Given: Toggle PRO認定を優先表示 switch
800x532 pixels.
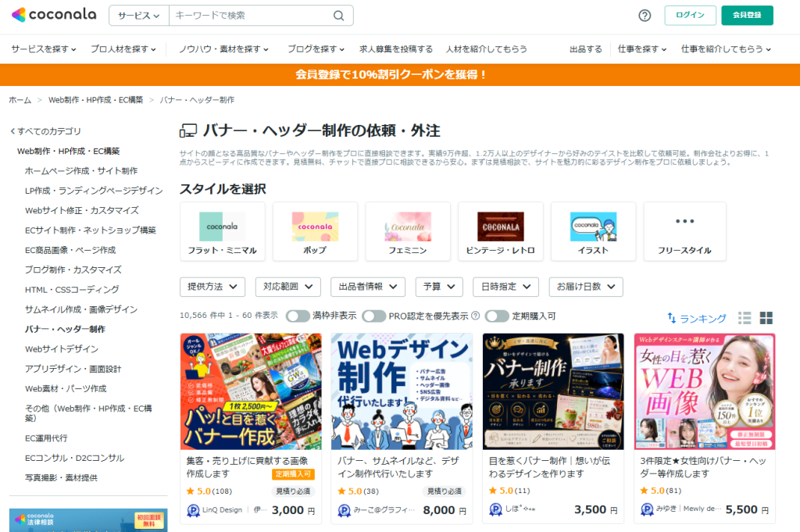Looking at the screenshot, I should 374,316.
